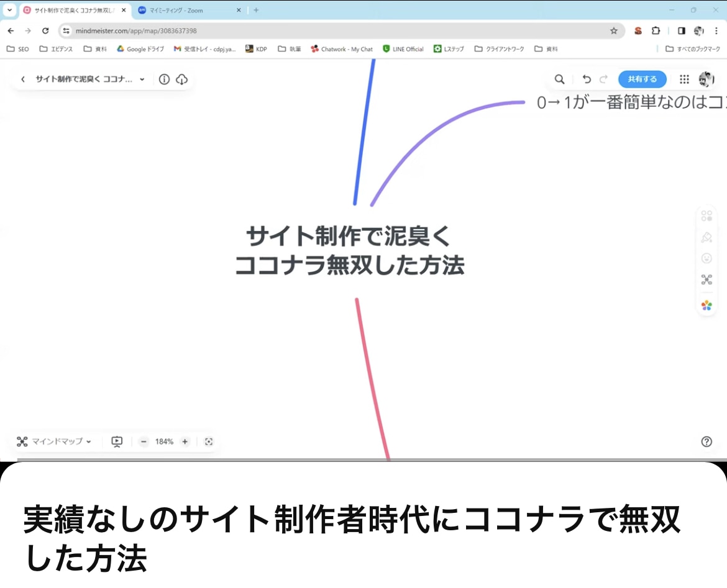Open the すべてのブックマーク folder

[693, 48]
